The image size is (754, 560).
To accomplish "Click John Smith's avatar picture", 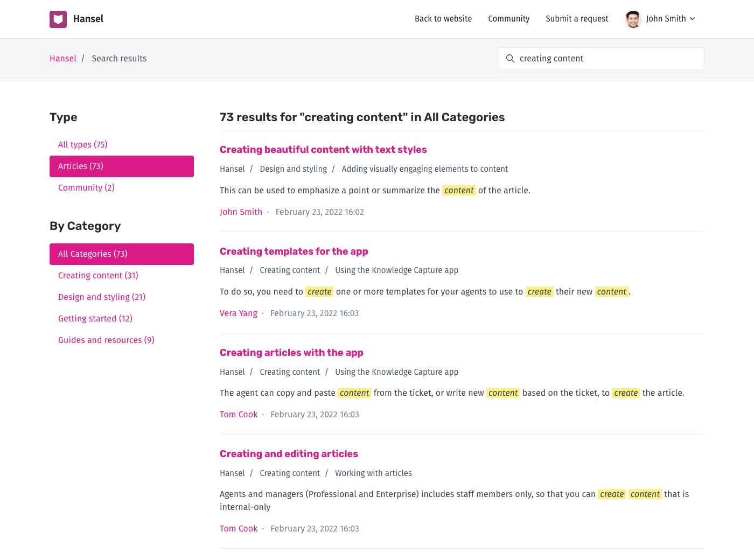I will 633,19.
